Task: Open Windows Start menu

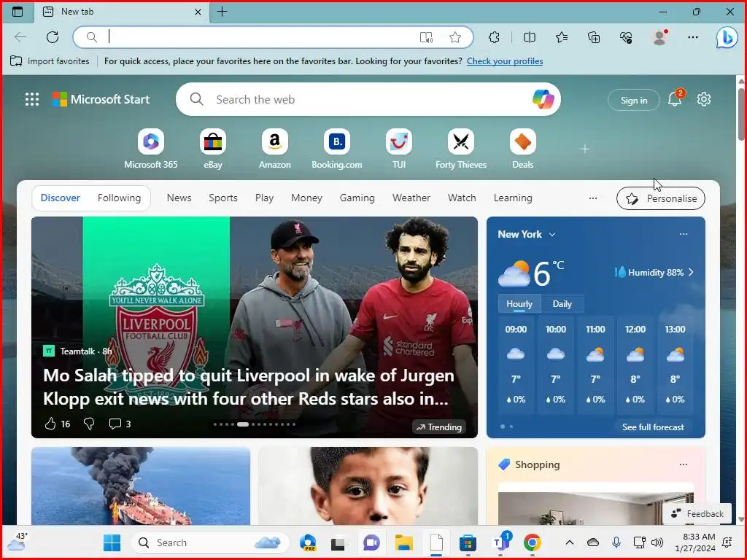Action: [112, 542]
